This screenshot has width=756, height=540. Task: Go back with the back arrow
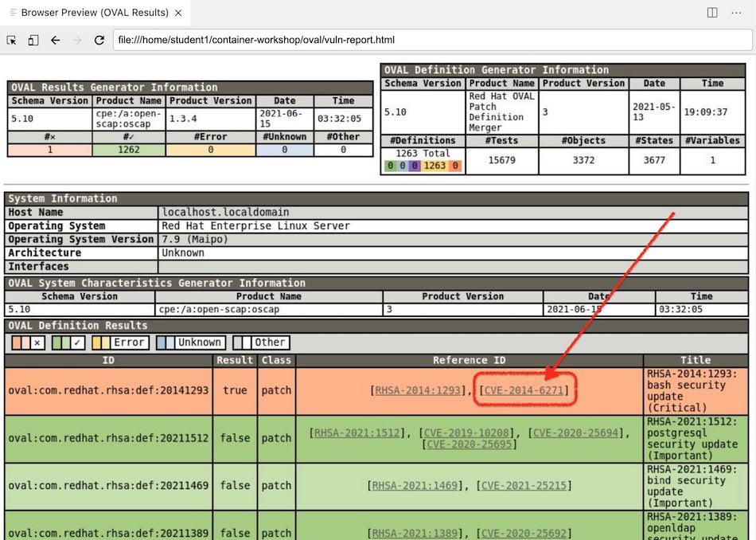(x=55, y=40)
